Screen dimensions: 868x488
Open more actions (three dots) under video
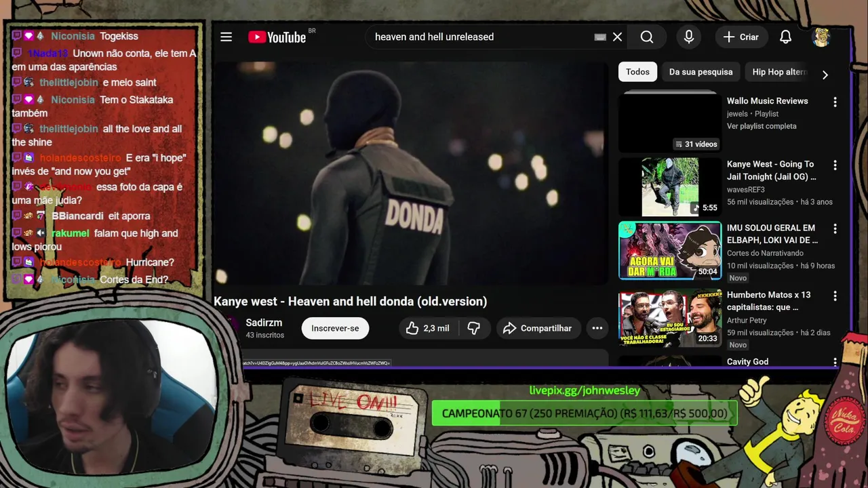597,328
